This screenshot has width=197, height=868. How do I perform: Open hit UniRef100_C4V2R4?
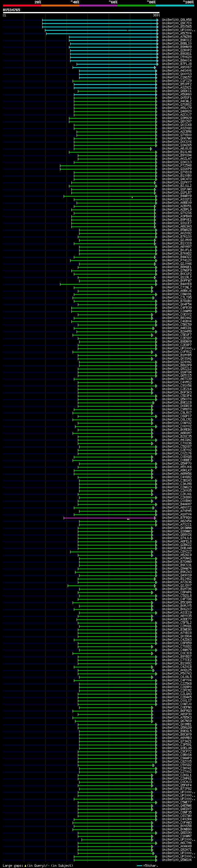coord(177,819)
